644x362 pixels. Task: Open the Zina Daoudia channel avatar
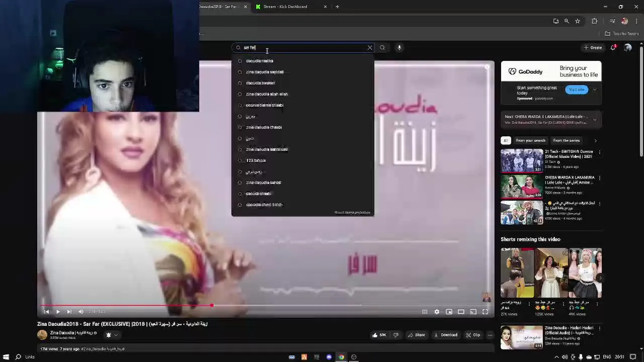pos(42,335)
